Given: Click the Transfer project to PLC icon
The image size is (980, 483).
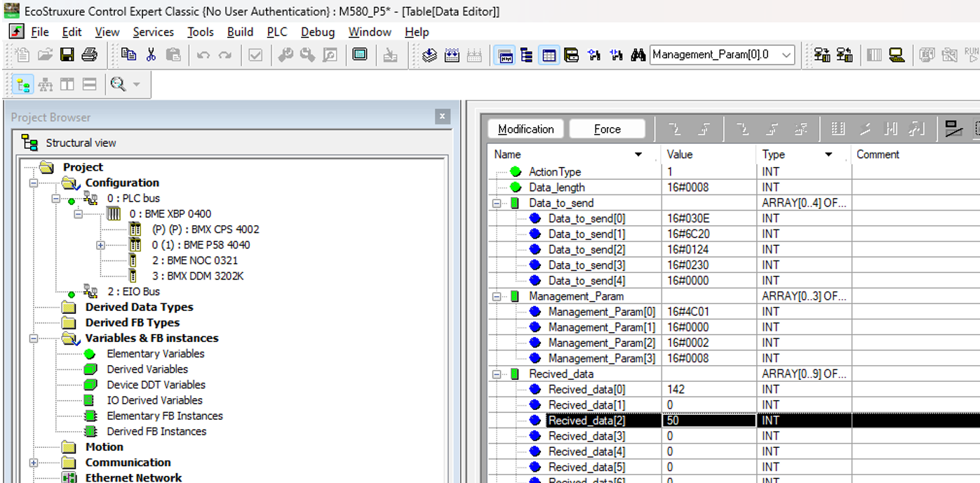Looking at the screenshot, I should [x=822, y=55].
